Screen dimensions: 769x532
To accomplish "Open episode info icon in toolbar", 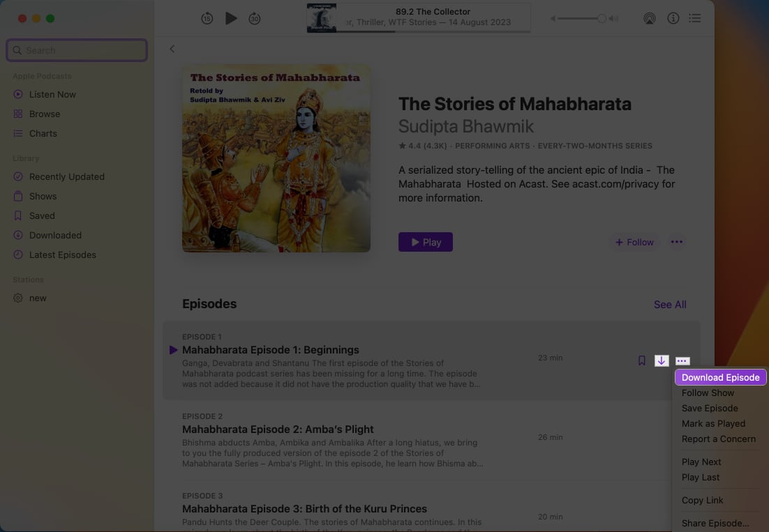I will [673, 18].
